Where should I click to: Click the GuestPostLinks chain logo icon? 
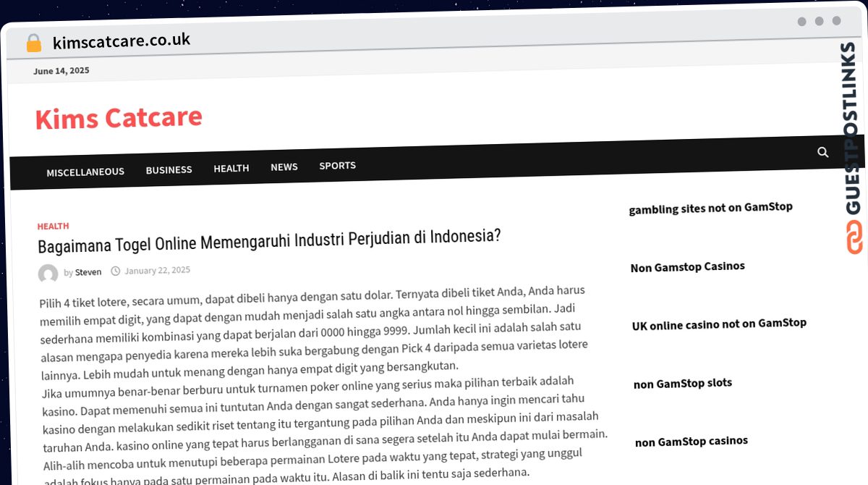click(854, 237)
